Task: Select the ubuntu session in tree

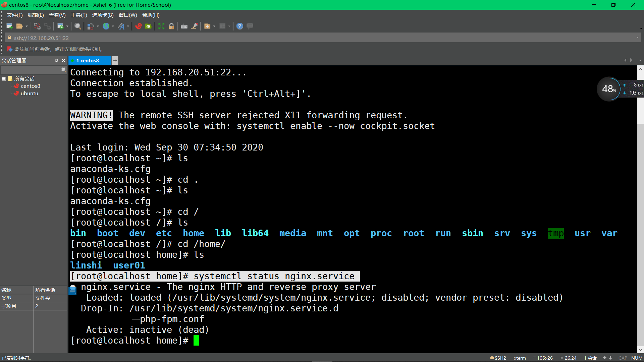Action: (29, 94)
